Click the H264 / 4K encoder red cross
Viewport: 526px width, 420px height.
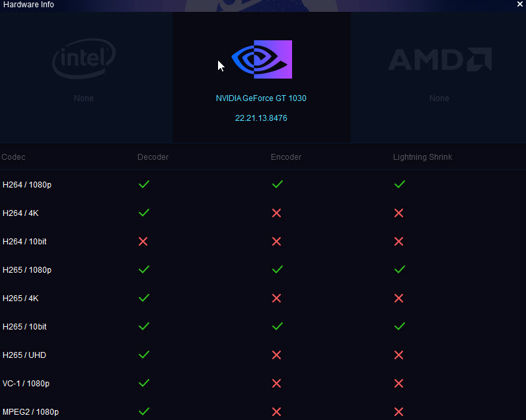pos(277,213)
